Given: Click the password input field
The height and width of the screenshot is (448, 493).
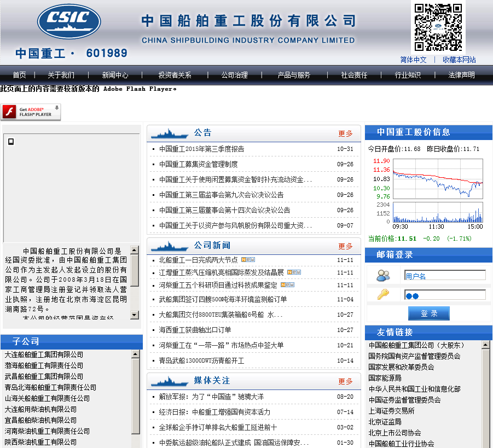Looking at the screenshot, I should [x=445, y=295].
